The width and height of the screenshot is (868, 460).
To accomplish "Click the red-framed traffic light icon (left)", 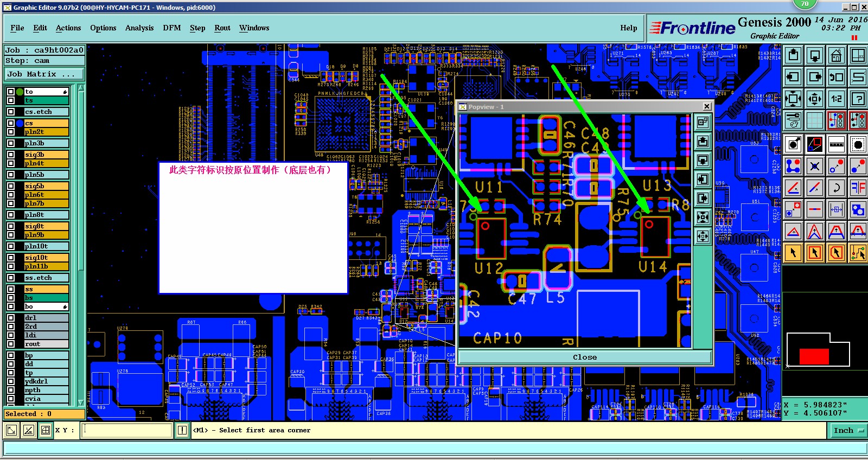I will (837, 120).
